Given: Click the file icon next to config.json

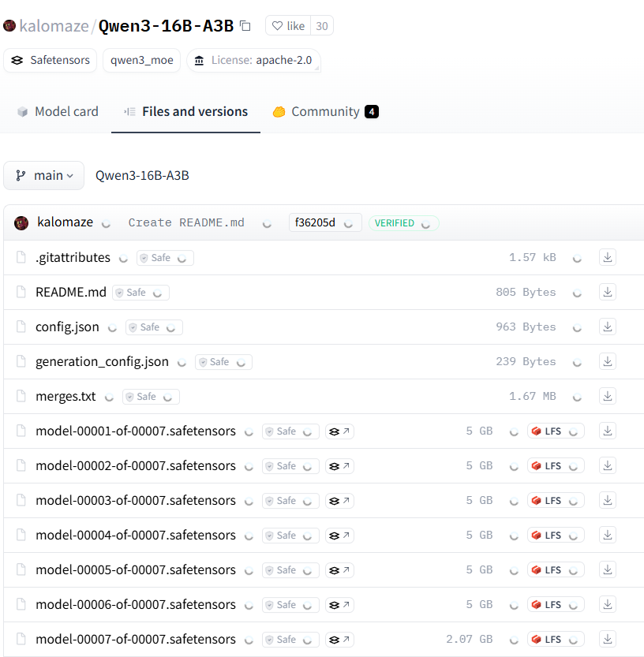Looking at the screenshot, I should [x=21, y=327].
